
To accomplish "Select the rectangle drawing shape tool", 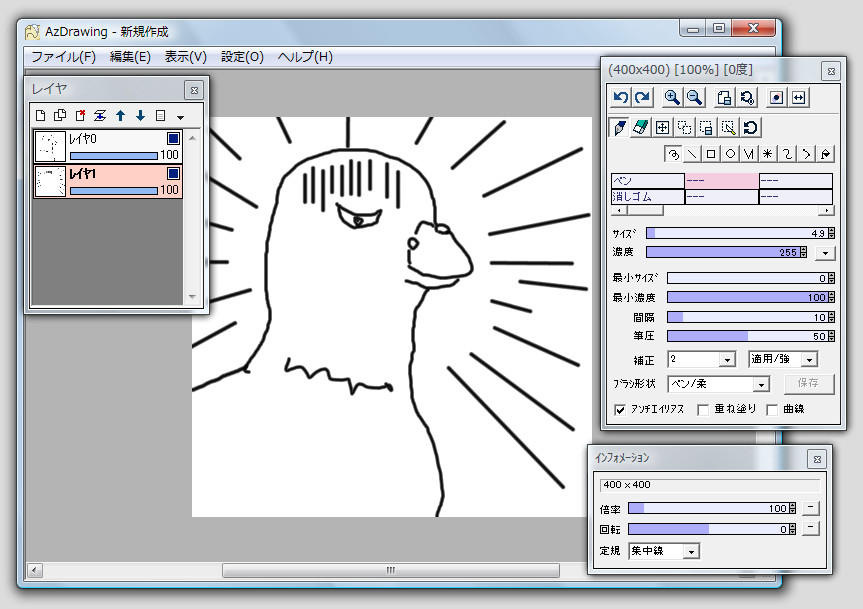I will [710, 153].
